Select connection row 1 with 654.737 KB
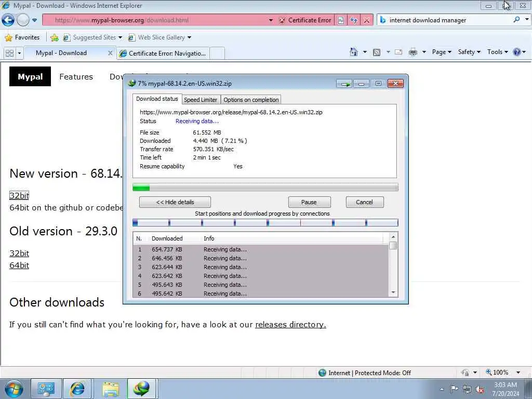This screenshot has height=399, width=532. pos(261,249)
